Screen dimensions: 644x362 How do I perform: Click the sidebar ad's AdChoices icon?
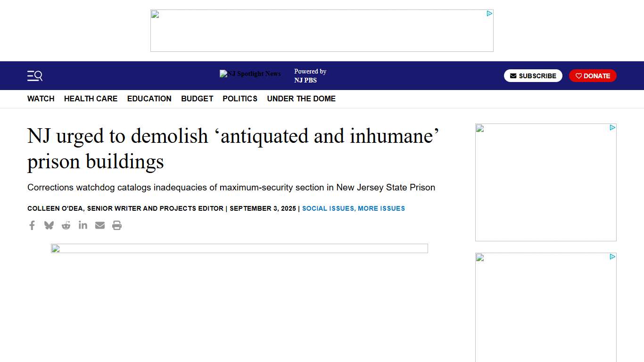point(612,128)
